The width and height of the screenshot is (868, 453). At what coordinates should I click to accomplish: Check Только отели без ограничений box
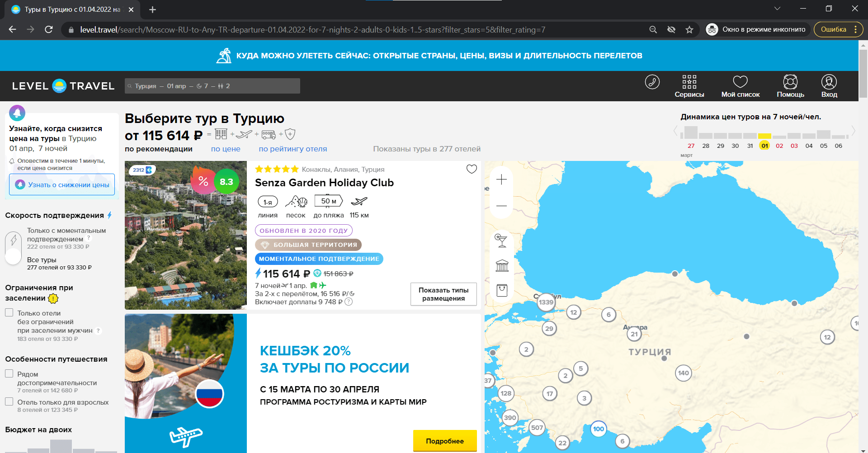(9, 312)
